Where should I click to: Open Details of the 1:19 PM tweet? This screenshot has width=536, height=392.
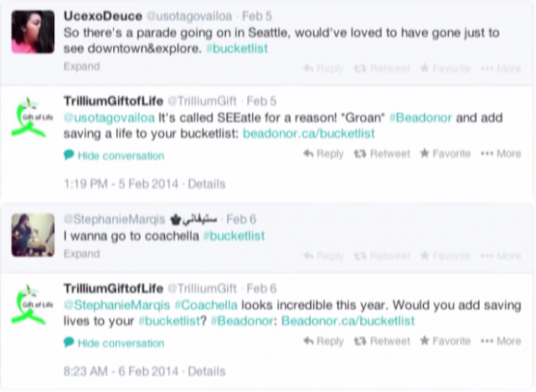207,183
